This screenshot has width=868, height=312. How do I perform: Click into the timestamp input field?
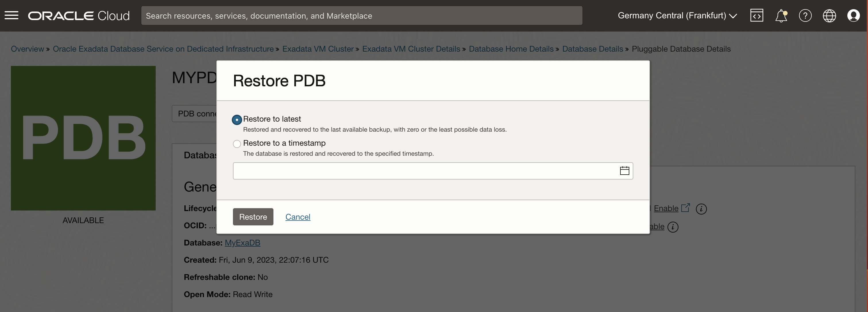tap(425, 171)
